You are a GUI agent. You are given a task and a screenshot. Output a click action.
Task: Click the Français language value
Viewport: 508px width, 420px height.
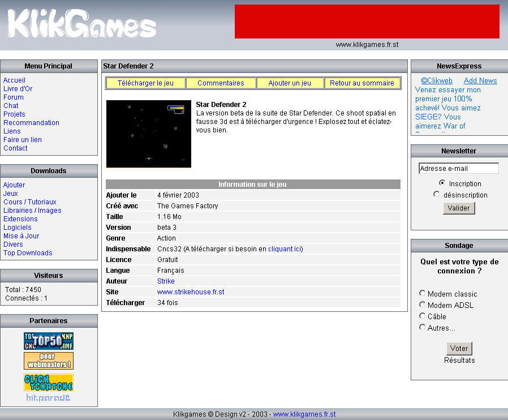tap(171, 270)
